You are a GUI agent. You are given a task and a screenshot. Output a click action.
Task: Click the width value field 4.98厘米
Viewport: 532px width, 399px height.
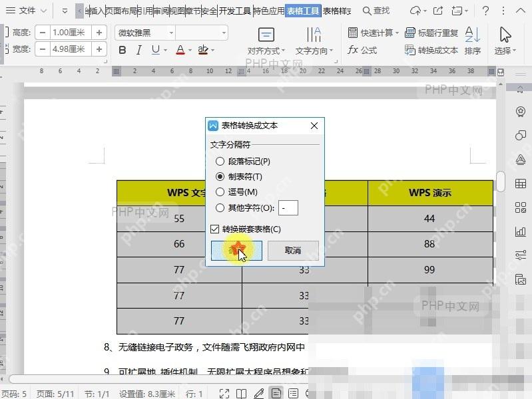tap(71, 49)
